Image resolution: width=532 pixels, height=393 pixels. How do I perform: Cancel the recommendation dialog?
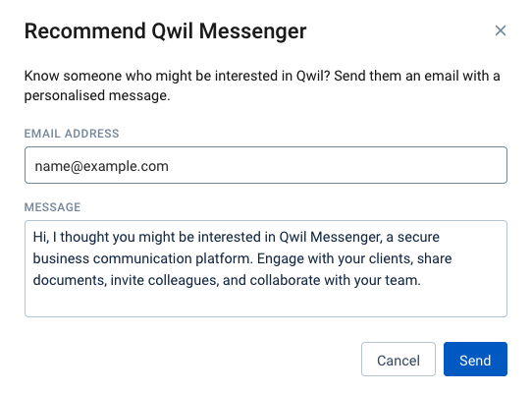(399, 359)
